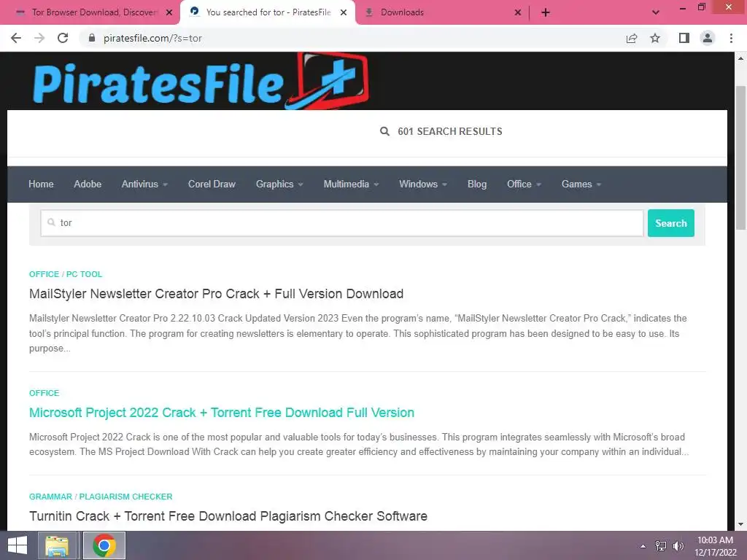Open Turnitin Crack plagiarism checker result
Image resolution: width=747 pixels, height=560 pixels.
coord(228,516)
